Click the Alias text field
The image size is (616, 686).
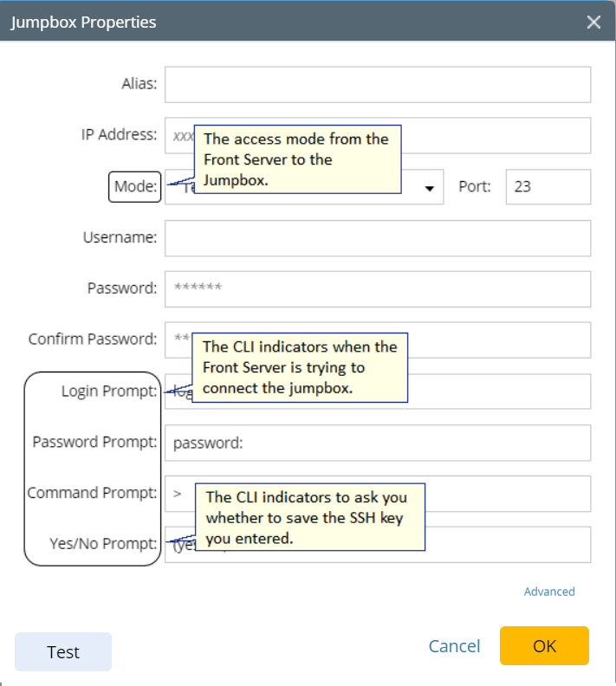378,85
